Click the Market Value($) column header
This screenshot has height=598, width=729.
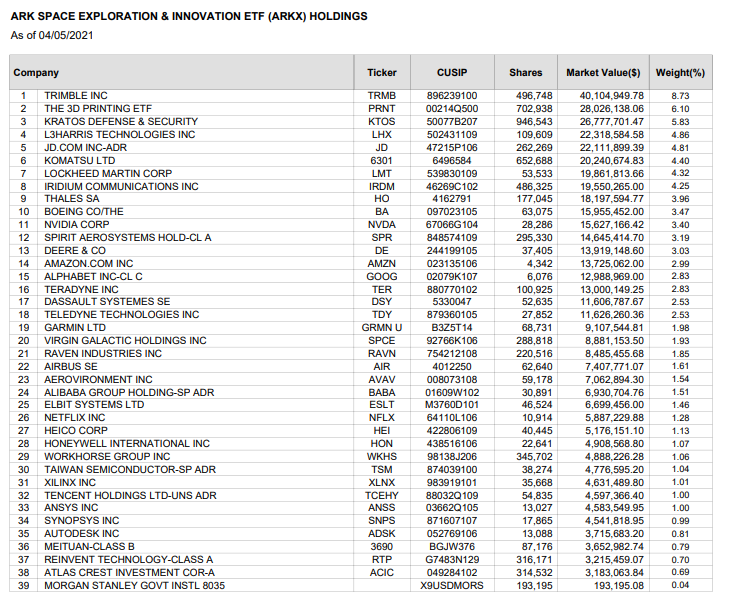(x=603, y=73)
